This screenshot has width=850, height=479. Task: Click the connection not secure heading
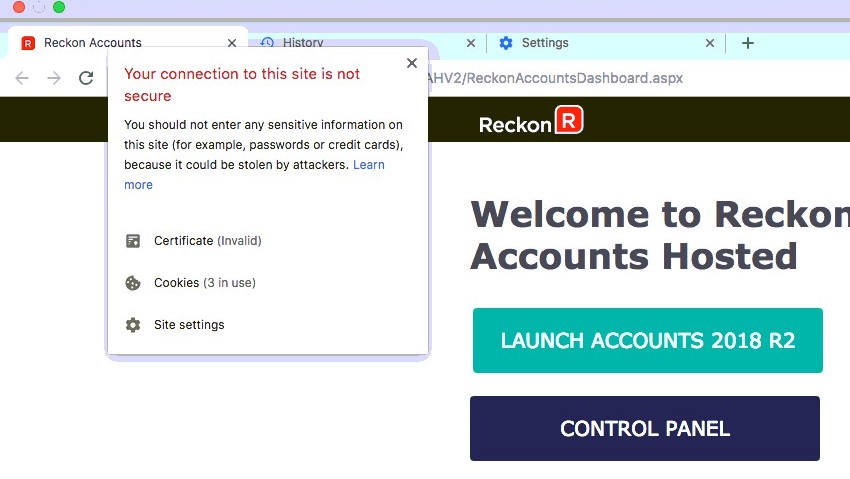click(x=242, y=85)
